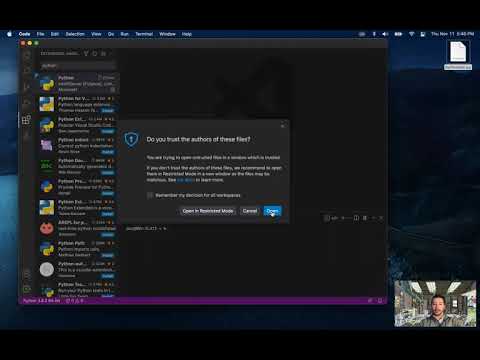Select the AREPL for python extension row

point(77,228)
